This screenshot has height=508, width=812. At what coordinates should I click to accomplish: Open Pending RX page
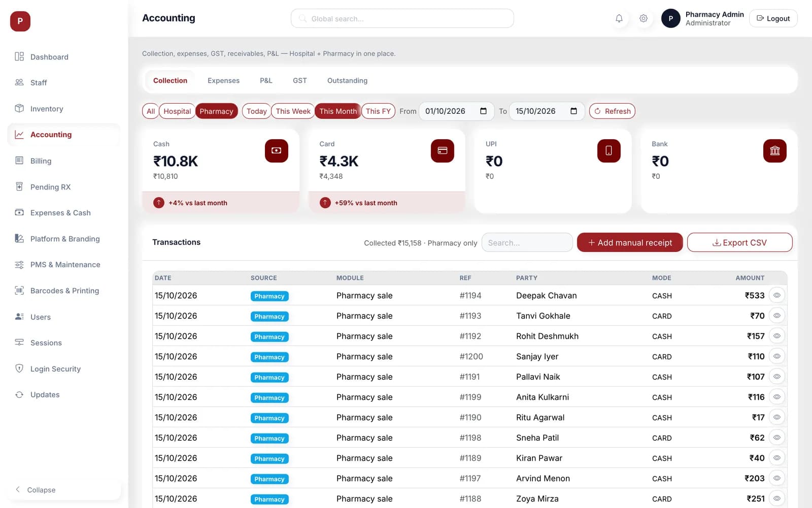pos(64,187)
